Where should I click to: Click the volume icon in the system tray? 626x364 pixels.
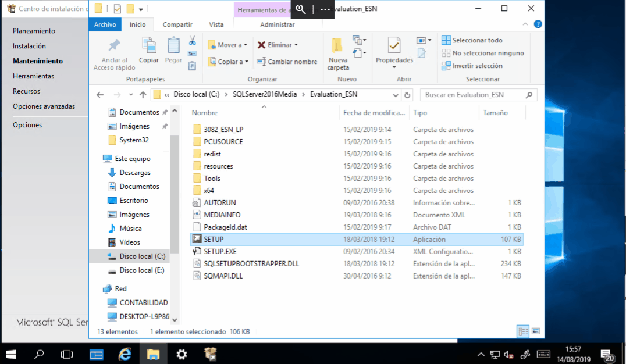point(508,355)
